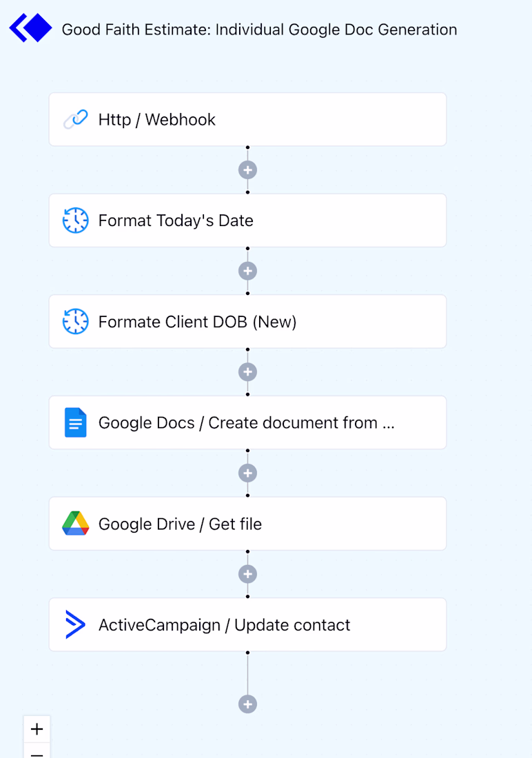This screenshot has height=758, width=532.
Task: Add step after Formate Client DOB step
Action: [247, 372]
